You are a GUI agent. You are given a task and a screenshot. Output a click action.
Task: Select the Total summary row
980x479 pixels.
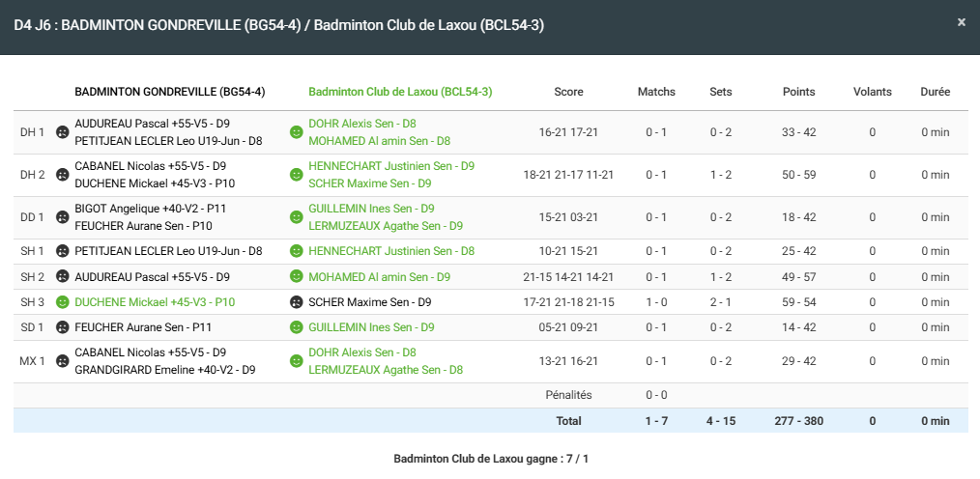tap(568, 421)
